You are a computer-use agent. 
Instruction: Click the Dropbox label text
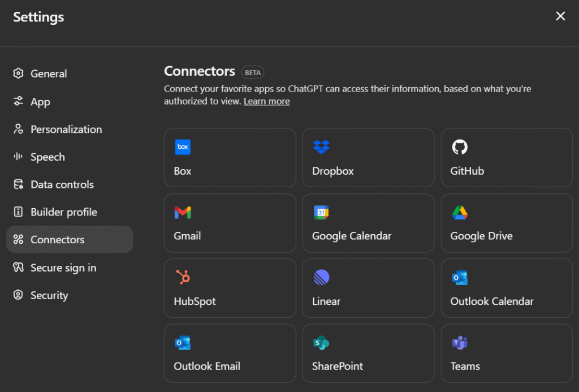pos(332,171)
